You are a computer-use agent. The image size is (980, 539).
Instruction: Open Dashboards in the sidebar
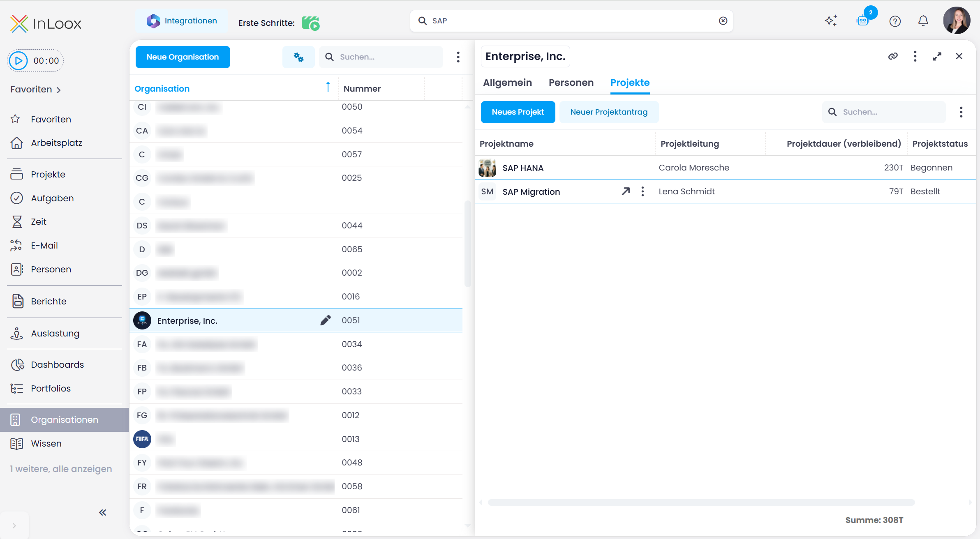click(x=57, y=365)
